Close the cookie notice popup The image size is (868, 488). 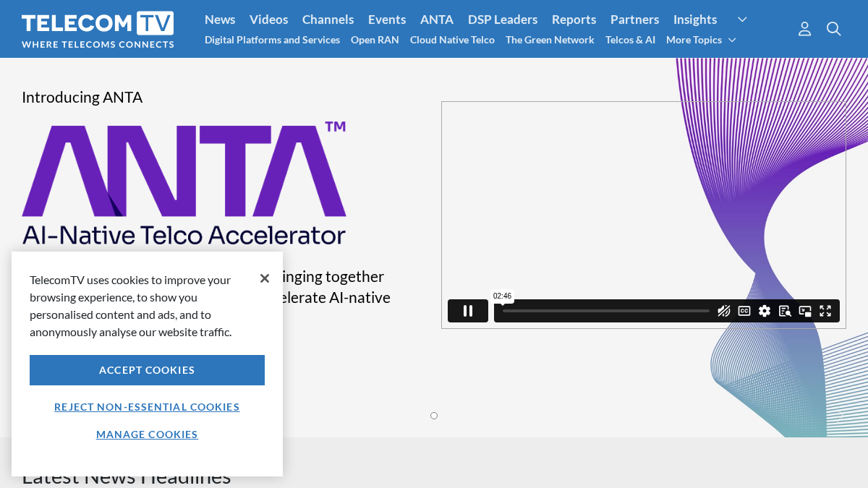pyautogui.click(x=265, y=278)
